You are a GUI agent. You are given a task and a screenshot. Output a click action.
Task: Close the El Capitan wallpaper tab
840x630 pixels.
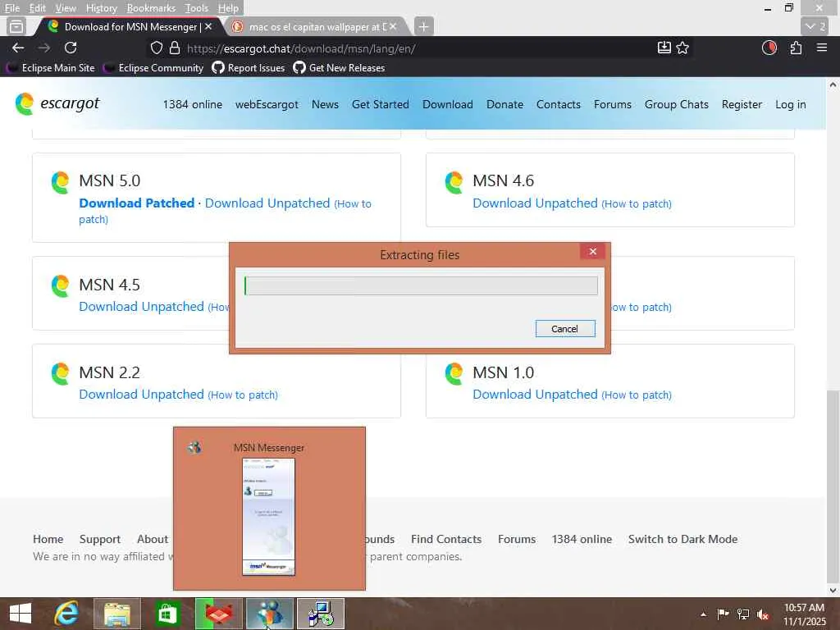pos(393,26)
